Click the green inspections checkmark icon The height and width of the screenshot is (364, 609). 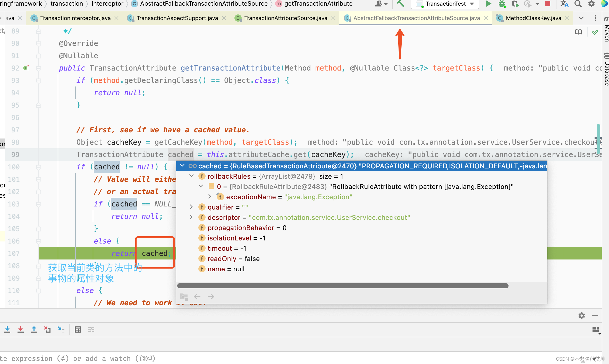tap(595, 32)
